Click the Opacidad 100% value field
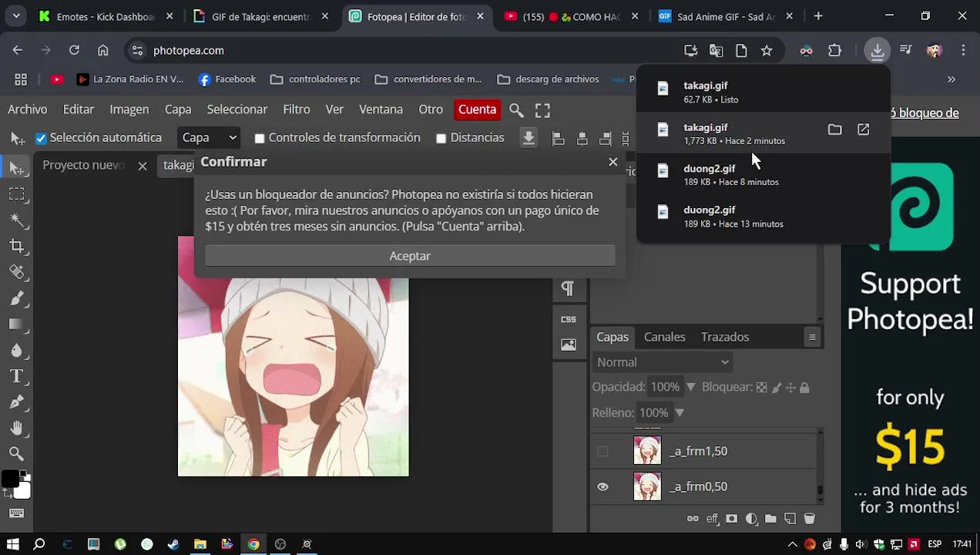Screen dimensions: 980x555 (665, 387)
